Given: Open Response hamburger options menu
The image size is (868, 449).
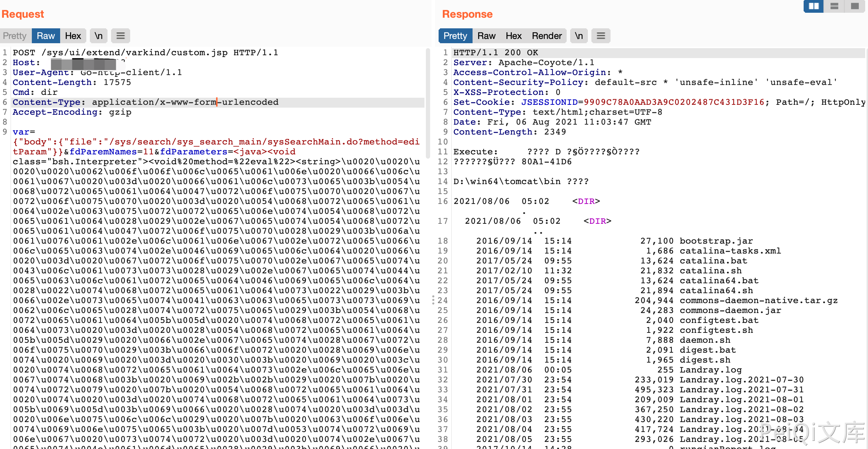Looking at the screenshot, I should pyautogui.click(x=601, y=36).
